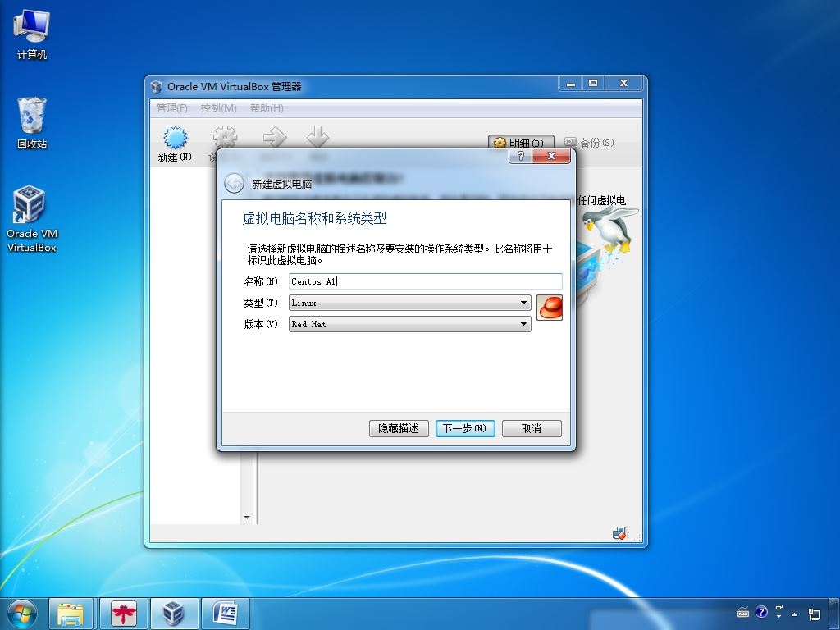The height and width of the screenshot is (630, 840).
Task: Open the Help (帮助) menu
Action: point(267,108)
